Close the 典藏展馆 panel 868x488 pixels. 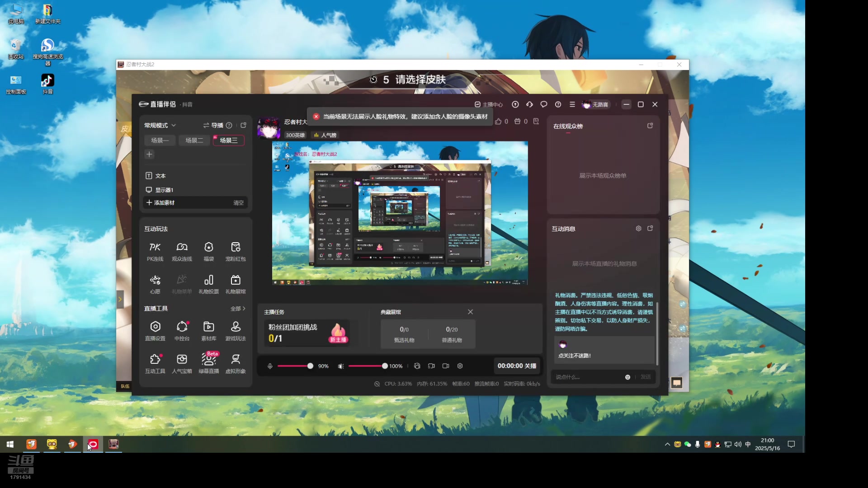coord(470,312)
